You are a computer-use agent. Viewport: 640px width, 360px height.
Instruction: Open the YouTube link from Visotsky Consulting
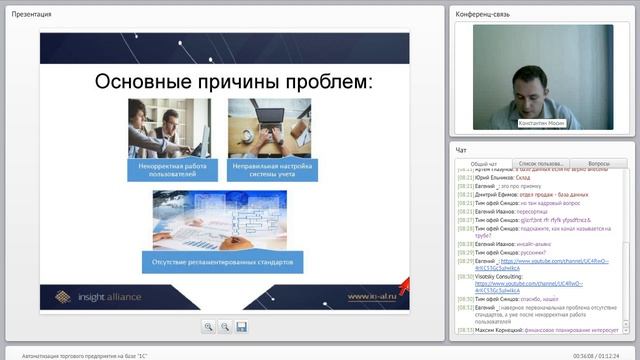click(x=529, y=287)
